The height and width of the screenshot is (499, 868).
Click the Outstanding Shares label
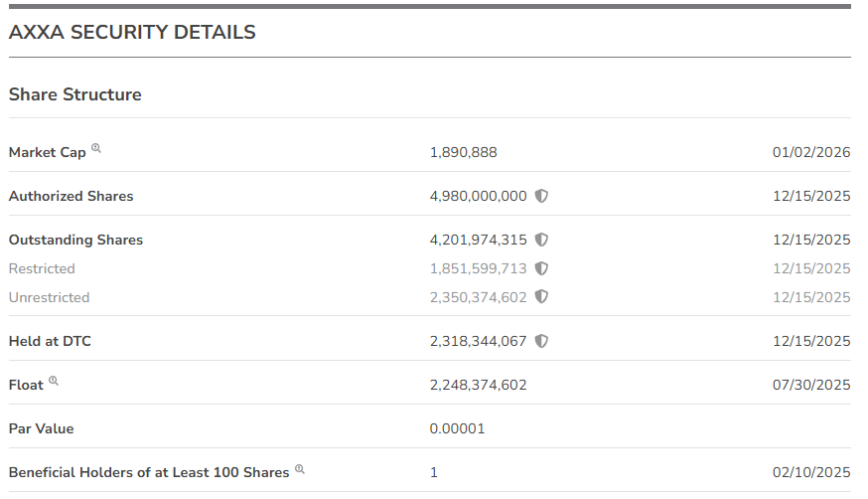[x=75, y=240]
